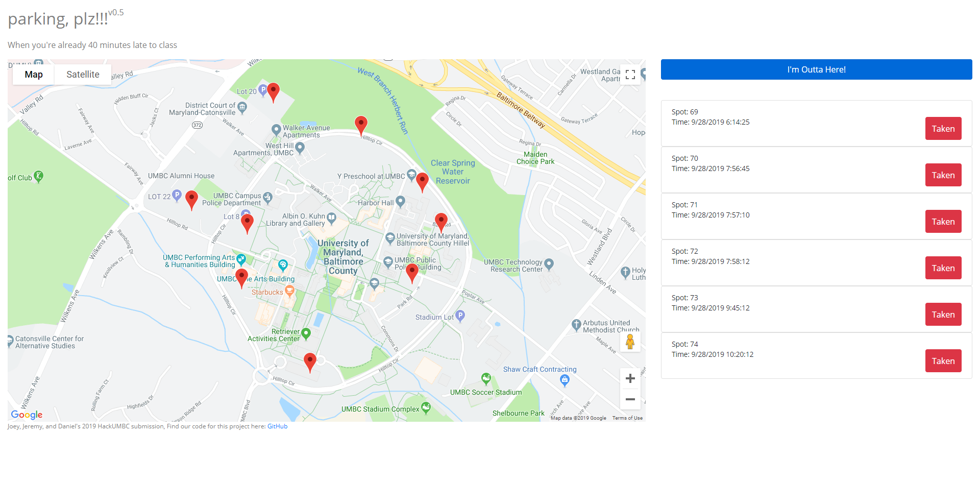The image size is (980, 482).
Task: Click red marker on UMBC Fine Arts Building
Action: [x=242, y=278]
